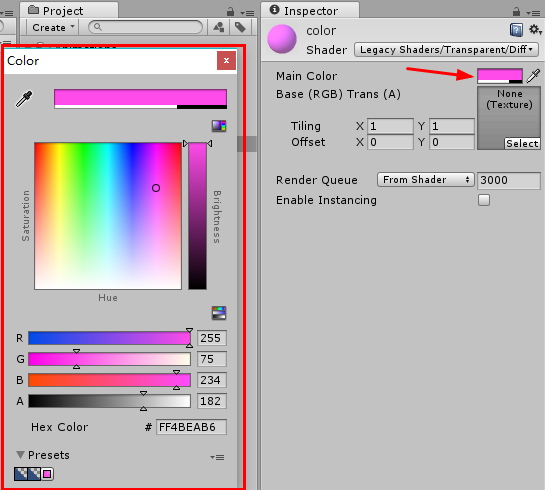This screenshot has width=545, height=490.
Task: Click Search by Label tag icon
Action: 240,27
